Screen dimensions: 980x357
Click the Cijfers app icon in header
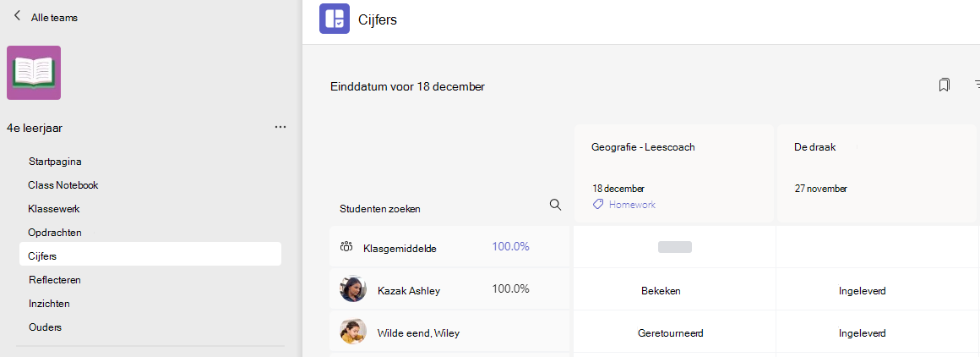pos(335,18)
